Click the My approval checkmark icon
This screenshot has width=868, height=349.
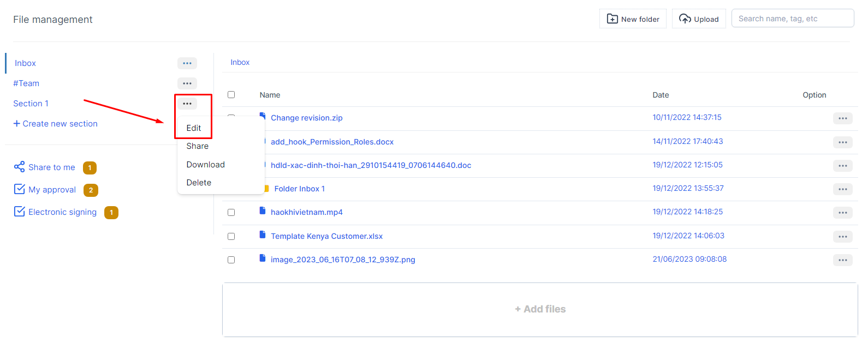[x=20, y=189]
